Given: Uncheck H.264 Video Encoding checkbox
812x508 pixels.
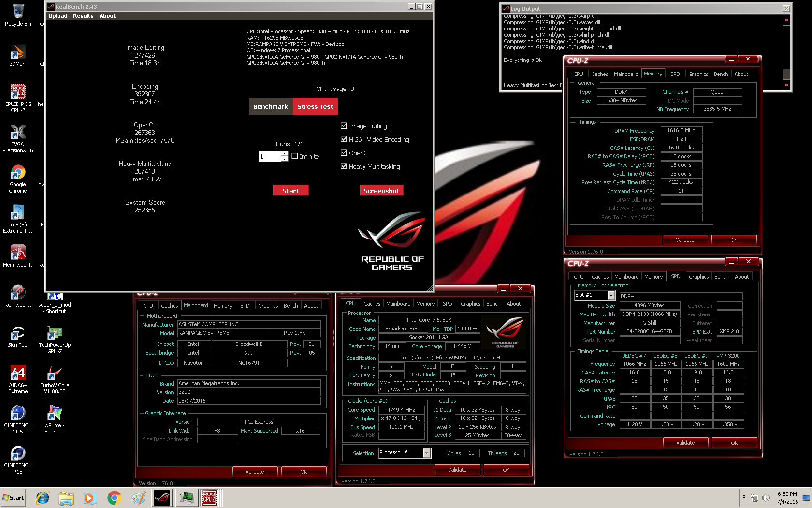Looking at the screenshot, I should 344,139.
